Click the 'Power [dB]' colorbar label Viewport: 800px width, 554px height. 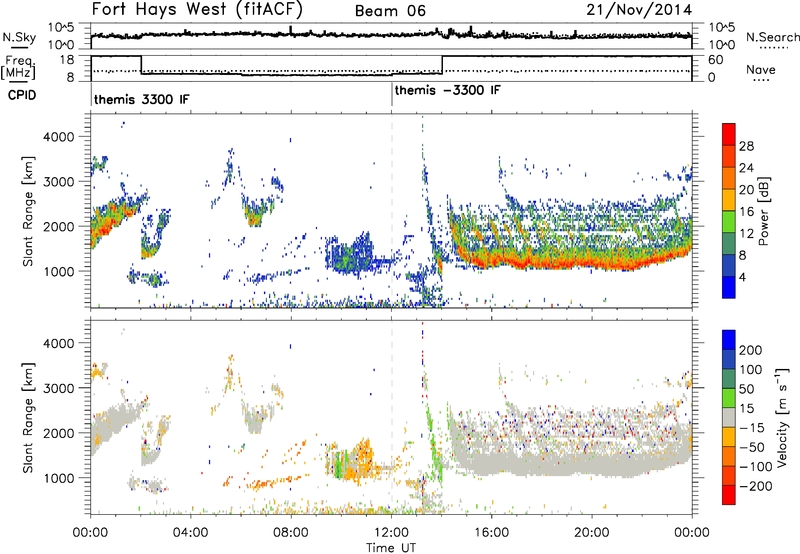coord(763,211)
